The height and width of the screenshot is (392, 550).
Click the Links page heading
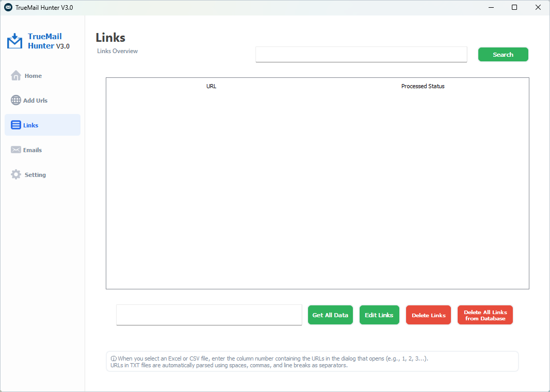tap(110, 38)
